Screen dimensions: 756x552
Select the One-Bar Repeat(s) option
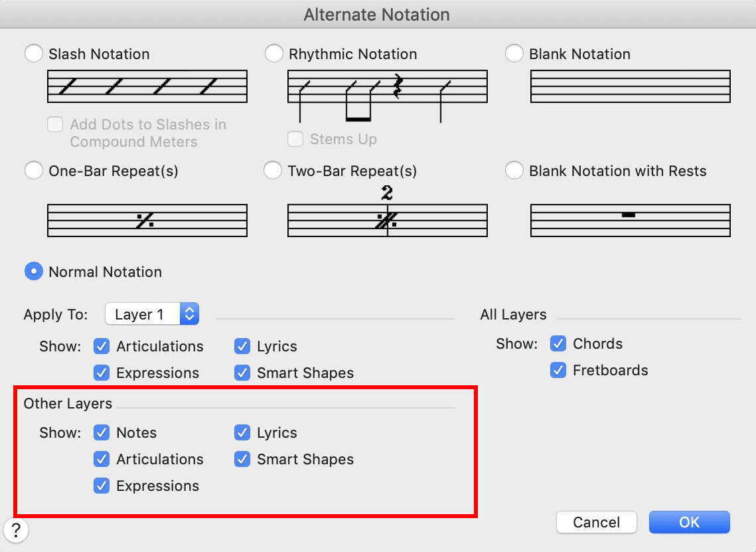click(x=33, y=171)
